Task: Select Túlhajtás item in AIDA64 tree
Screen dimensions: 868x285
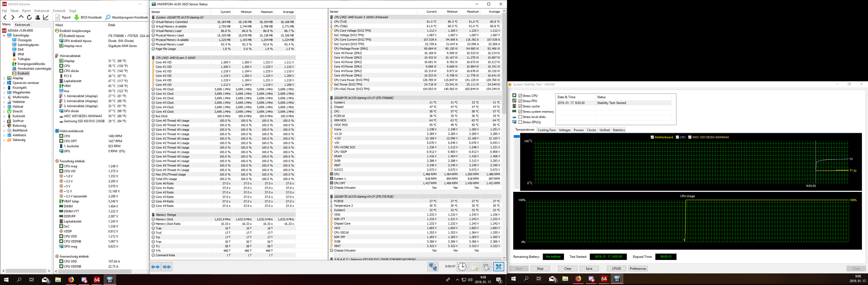Action: (24, 59)
